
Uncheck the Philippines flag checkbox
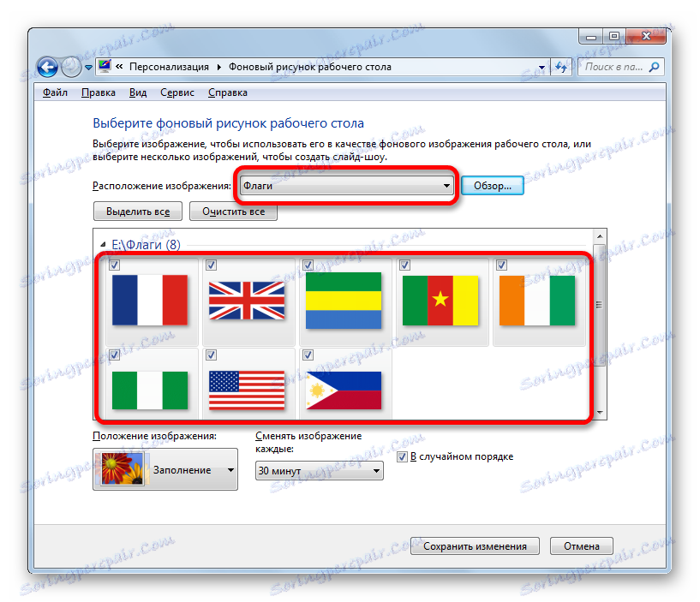pos(308,355)
